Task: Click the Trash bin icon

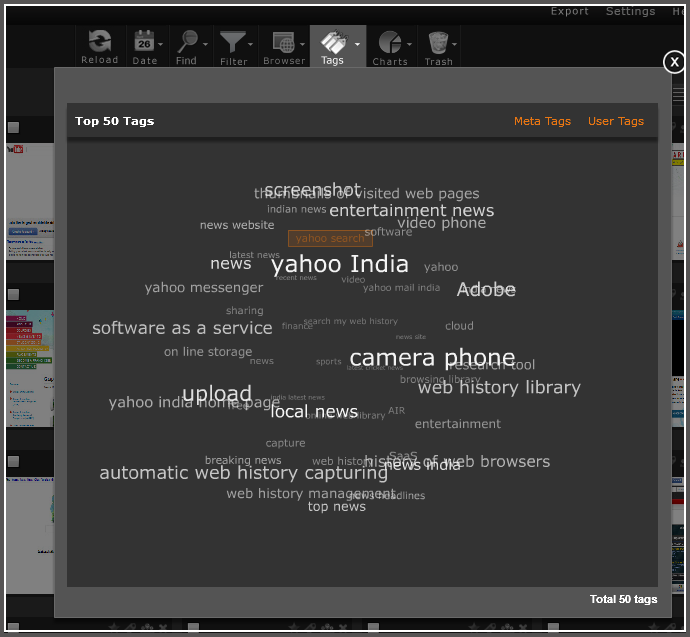Action: (x=438, y=42)
